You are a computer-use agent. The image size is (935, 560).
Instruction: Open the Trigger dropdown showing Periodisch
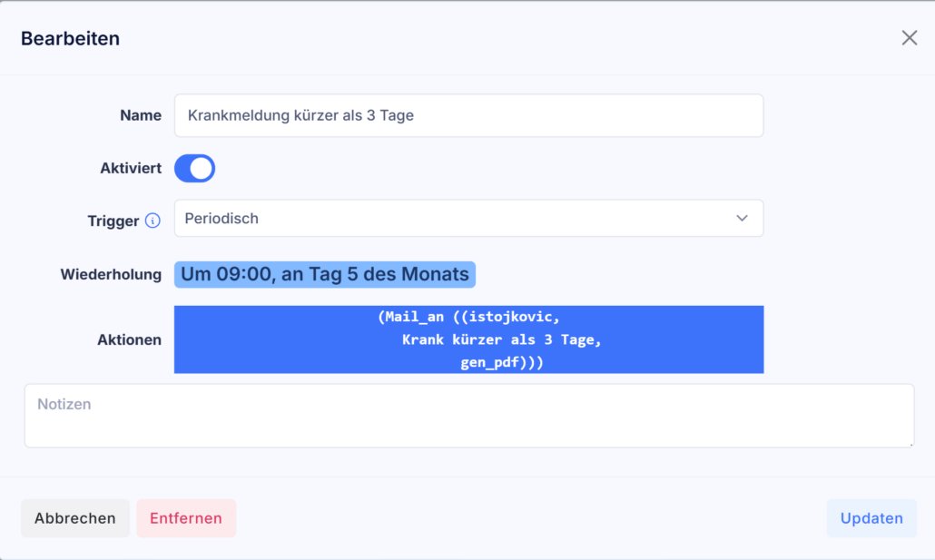(468, 218)
